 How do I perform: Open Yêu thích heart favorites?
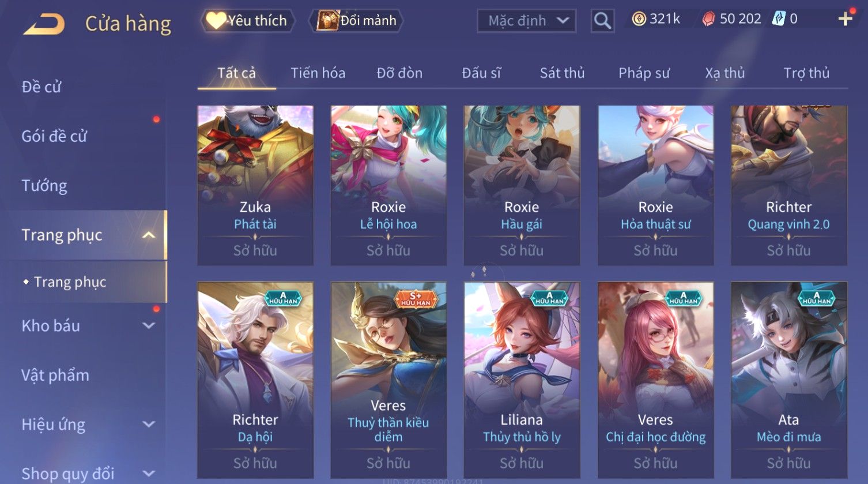coord(248,21)
